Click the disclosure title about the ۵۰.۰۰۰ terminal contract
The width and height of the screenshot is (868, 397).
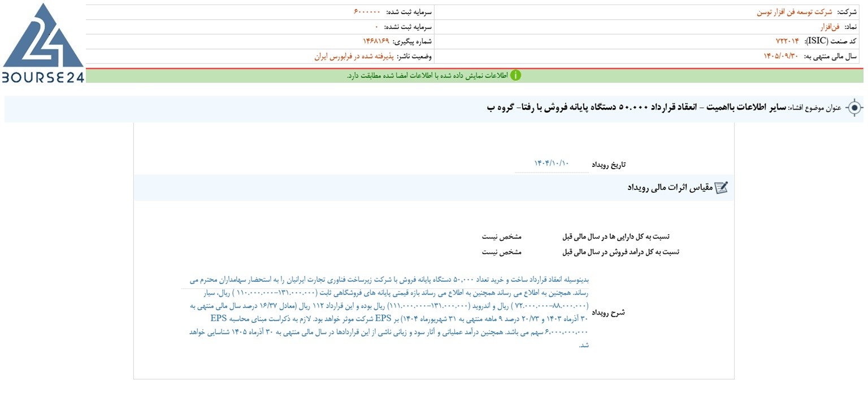(636, 107)
